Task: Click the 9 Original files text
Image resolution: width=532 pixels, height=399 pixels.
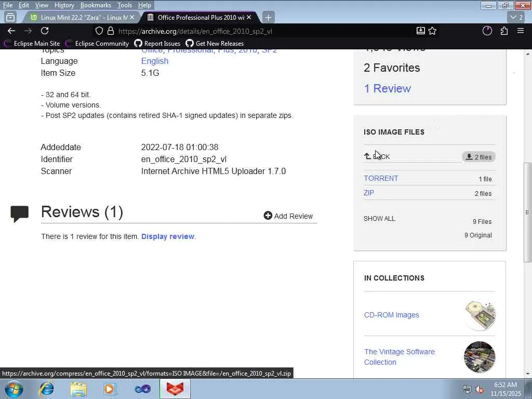Action: [x=478, y=235]
